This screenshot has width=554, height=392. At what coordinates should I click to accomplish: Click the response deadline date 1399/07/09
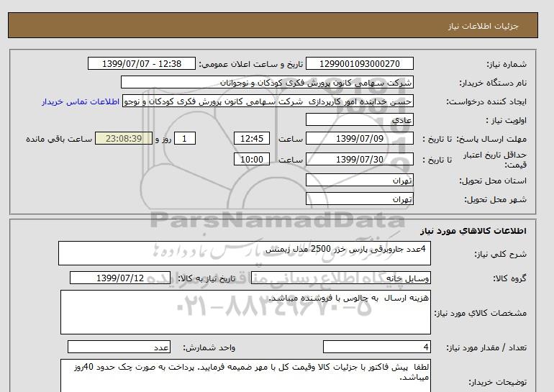[x=359, y=138]
